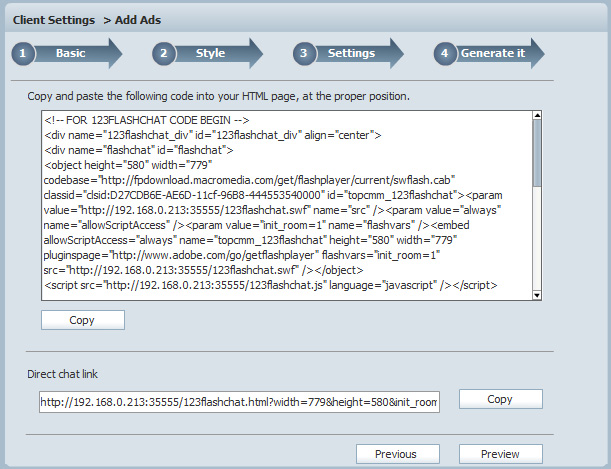Click the Preview button
The height and width of the screenshot is (469, 611).
coord(501,454)
